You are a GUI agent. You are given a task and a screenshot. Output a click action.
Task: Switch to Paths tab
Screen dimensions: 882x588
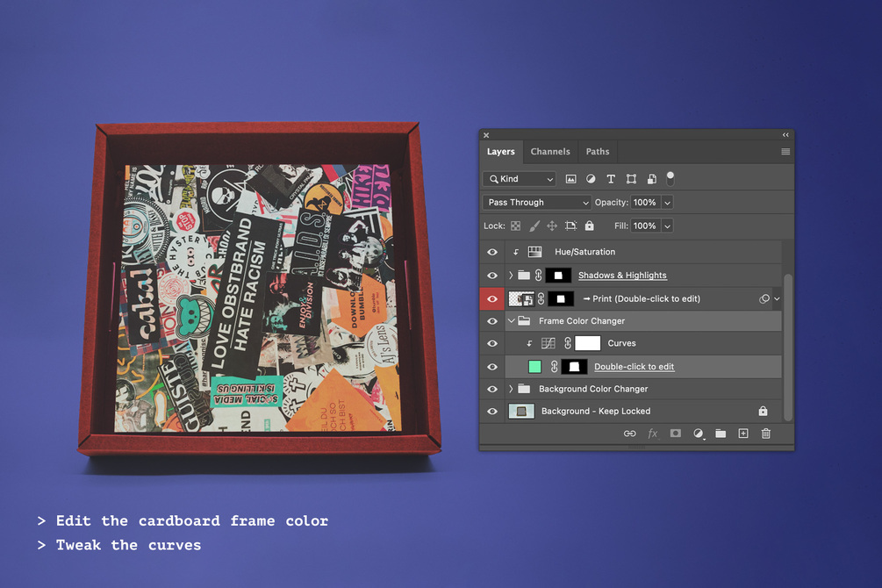click(598, 151)
